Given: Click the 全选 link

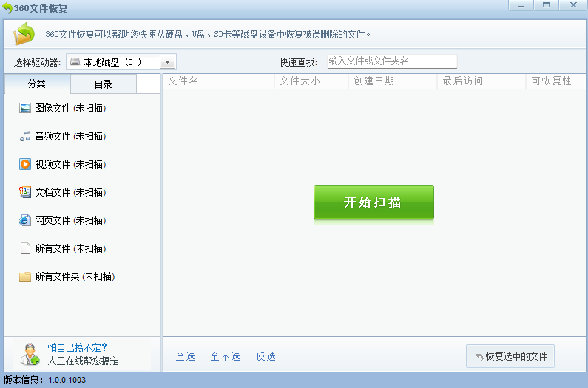Looking at the screenshot, I should 185,356.
